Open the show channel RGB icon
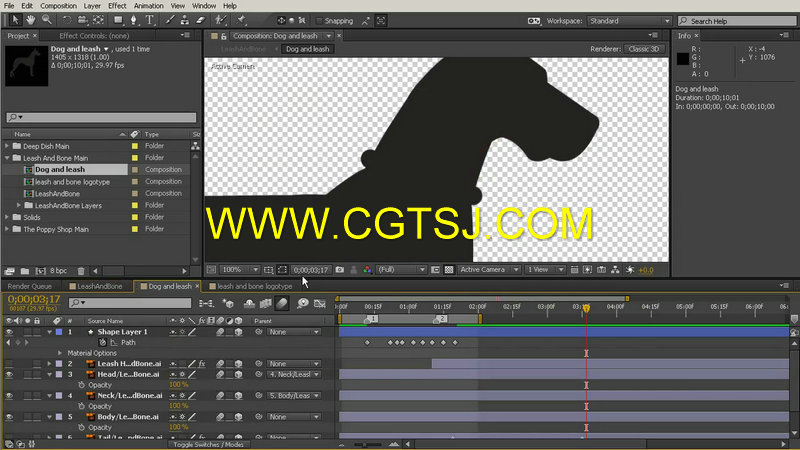Viewport: 800px width, 450px height. pyautogui.click(x=367, y=270)
